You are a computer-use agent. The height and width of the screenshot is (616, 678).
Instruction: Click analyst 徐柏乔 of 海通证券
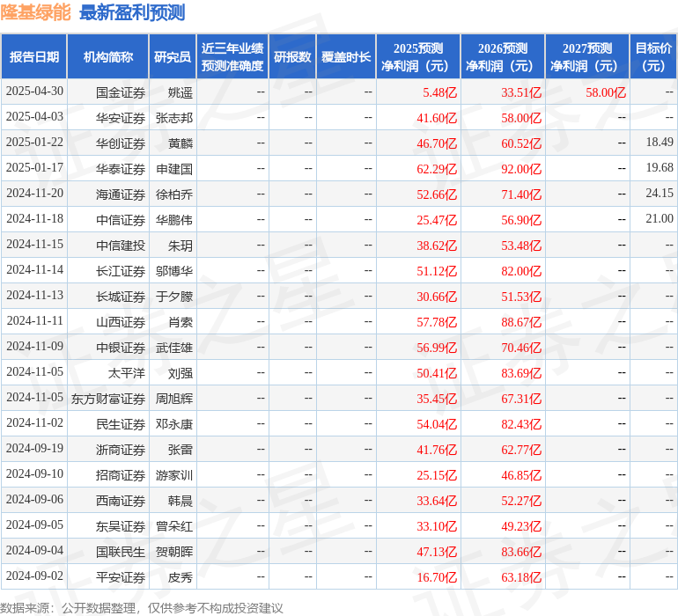174,194
